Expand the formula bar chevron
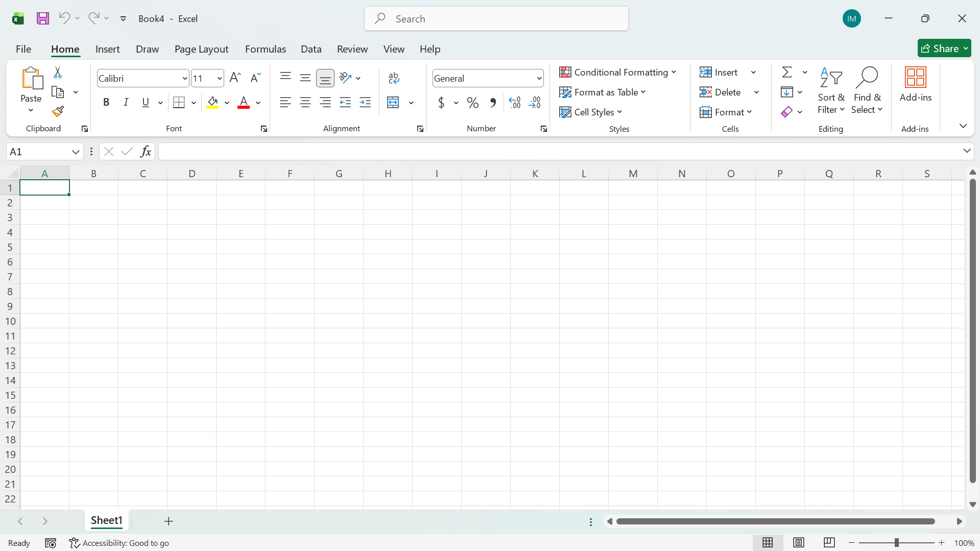The width and height of the screenshot is (980, 551). click(967, 151)
